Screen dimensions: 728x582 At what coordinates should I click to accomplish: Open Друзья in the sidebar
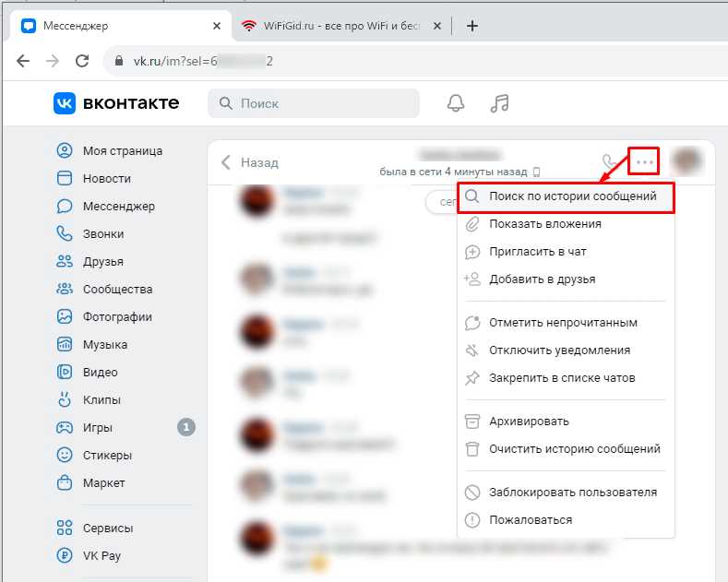pyautogui.click(x=90, y=261)
